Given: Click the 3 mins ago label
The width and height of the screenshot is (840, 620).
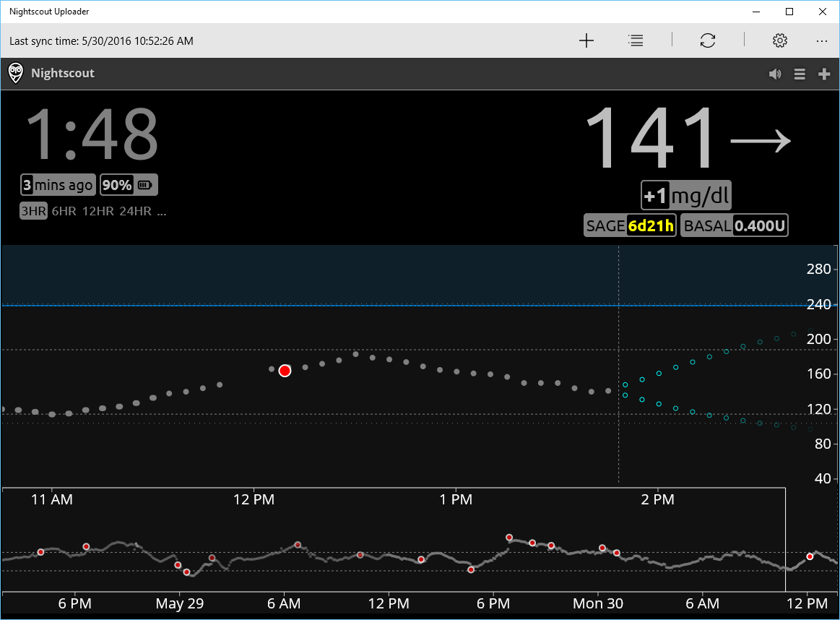Looking at the screenshot, I should 58,184.
